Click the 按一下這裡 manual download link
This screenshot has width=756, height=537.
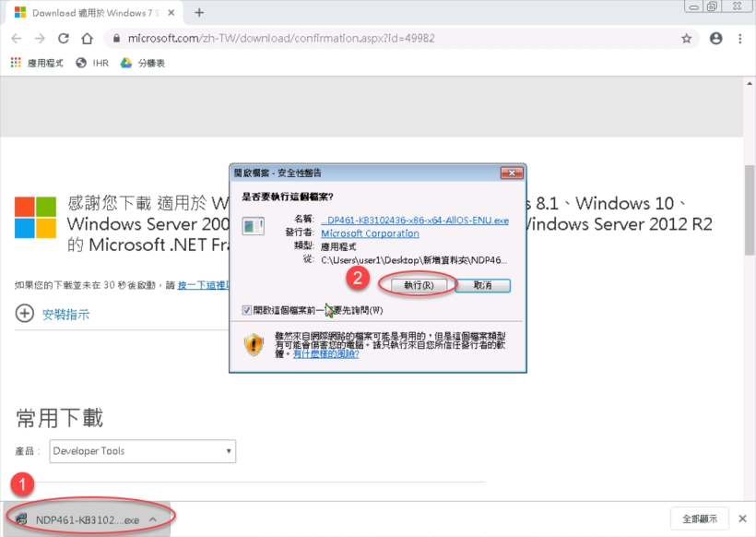(x=203, y=285)
